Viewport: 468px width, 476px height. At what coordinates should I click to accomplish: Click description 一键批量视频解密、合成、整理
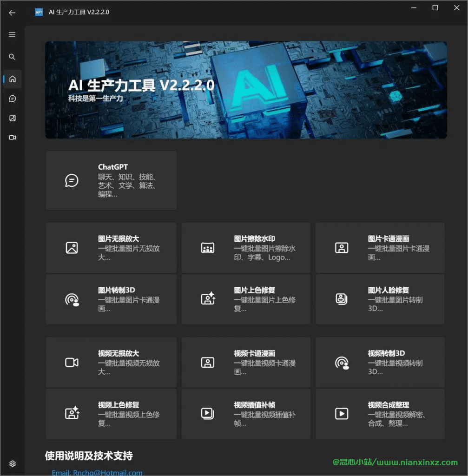[x=397, y=419]
